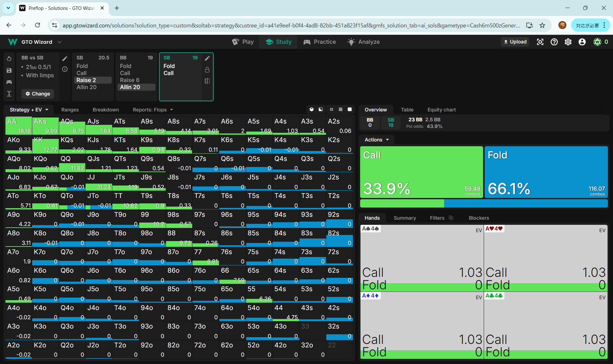The height and width of the screenshot is (364, 613).
Task: Click the lock icon in the SB node card
Action: (207, 70)
